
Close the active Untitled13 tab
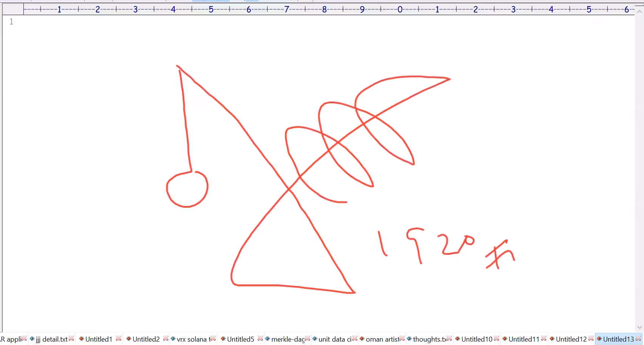pos(638,339)
